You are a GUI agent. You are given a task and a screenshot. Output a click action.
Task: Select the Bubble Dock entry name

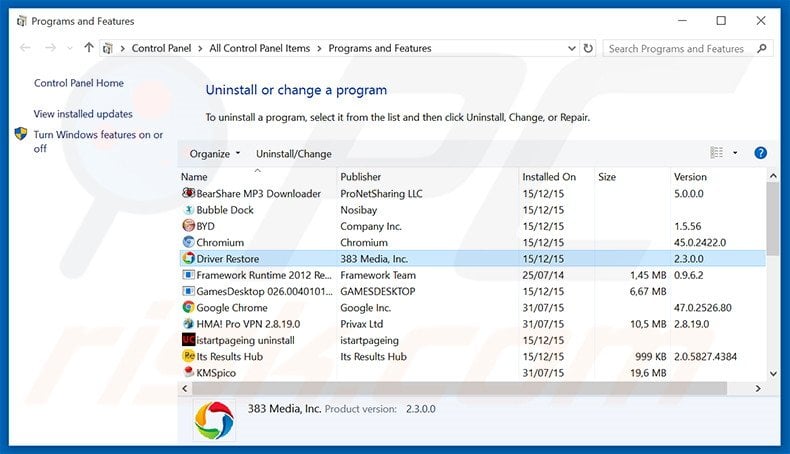[x=225, y=210]
